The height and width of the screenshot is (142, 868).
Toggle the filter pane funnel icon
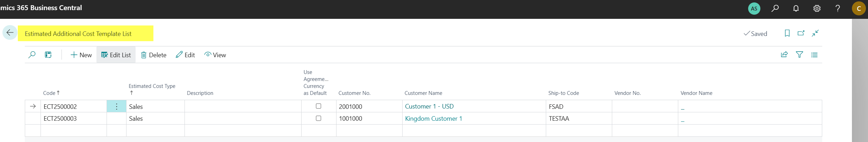pos(800,54)
